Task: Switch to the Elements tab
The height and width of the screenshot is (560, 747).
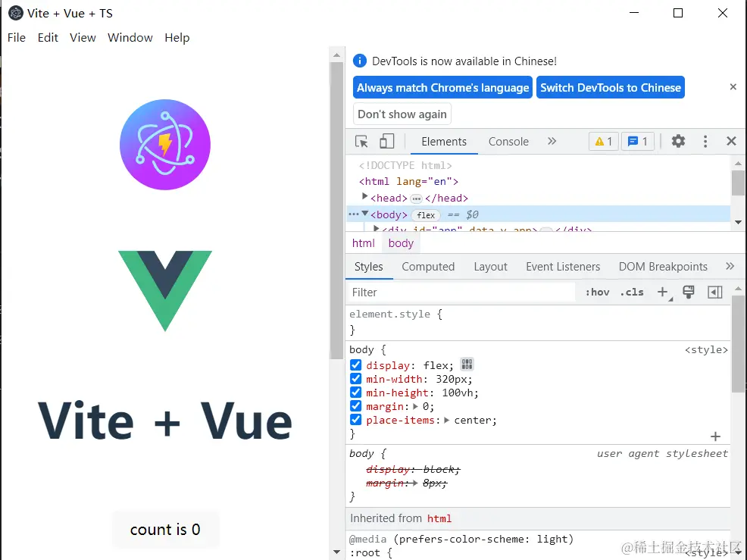Action: click(x=444, y=142)
